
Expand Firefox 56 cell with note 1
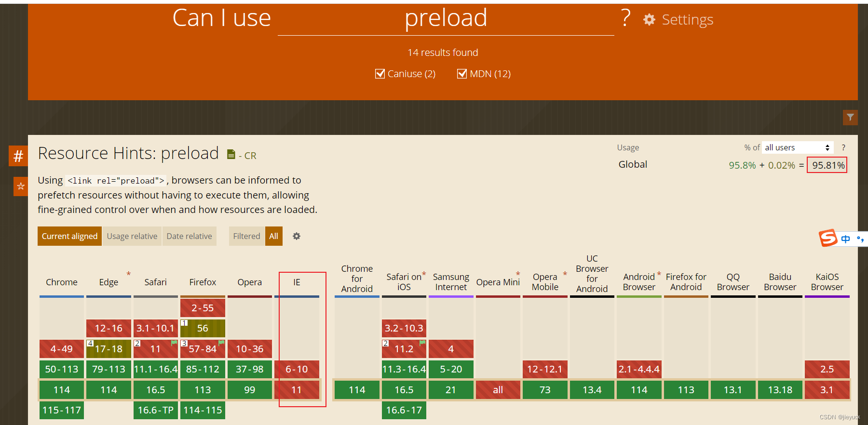[203, 328]
